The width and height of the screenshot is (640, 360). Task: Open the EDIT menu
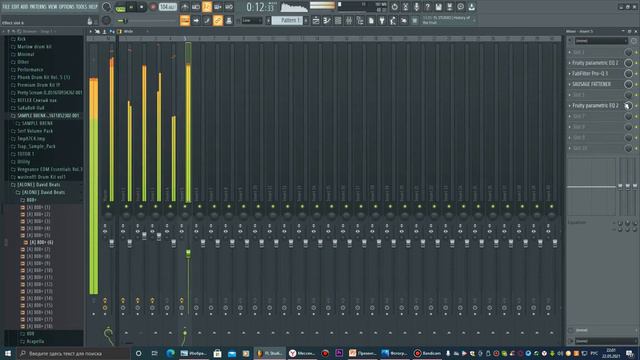(16, 7)
